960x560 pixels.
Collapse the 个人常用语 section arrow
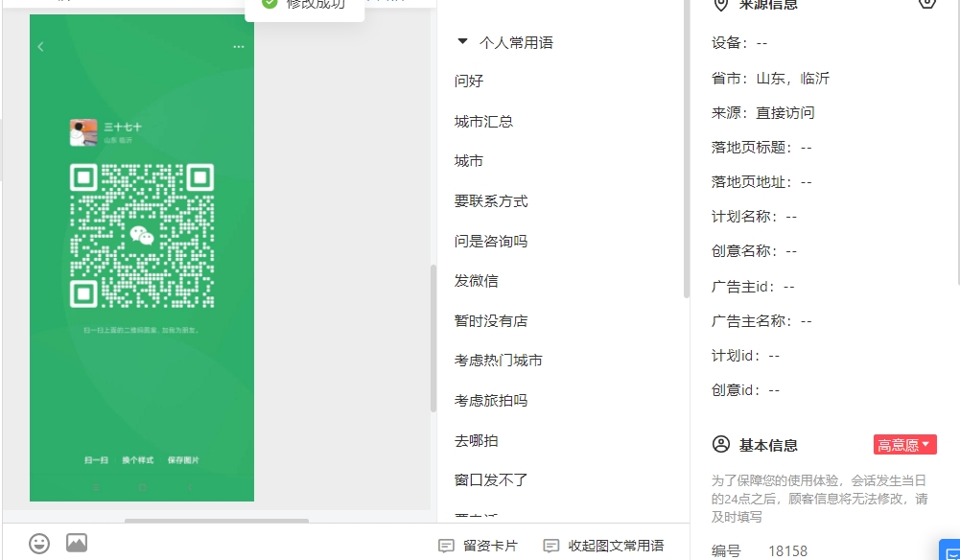coord(463,41)
